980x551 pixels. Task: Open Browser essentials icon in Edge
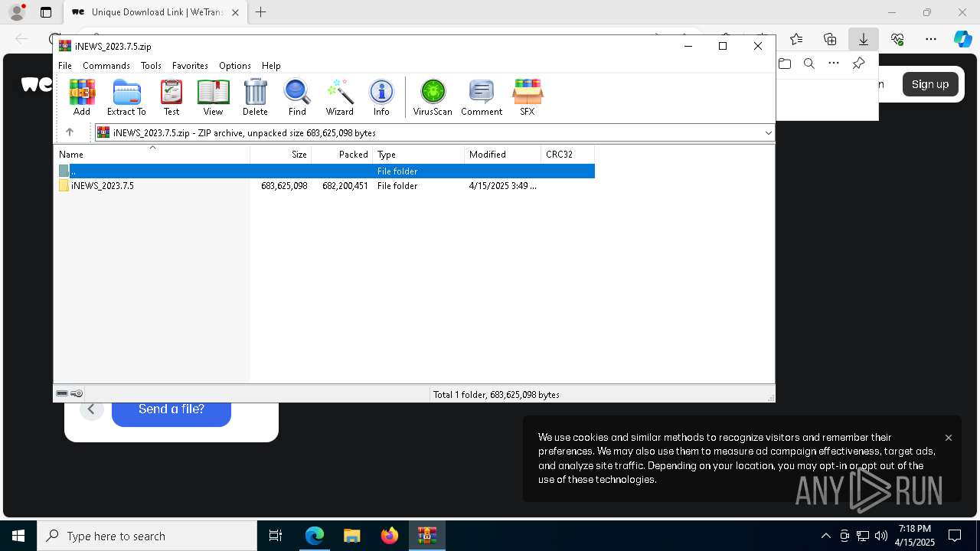coord(897,39)
